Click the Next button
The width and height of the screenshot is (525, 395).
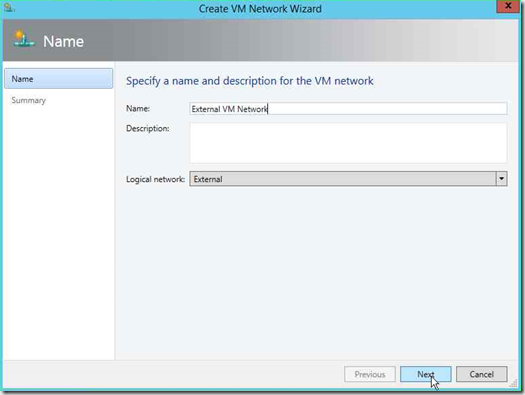pyautogui.click(x=426, y=374)
